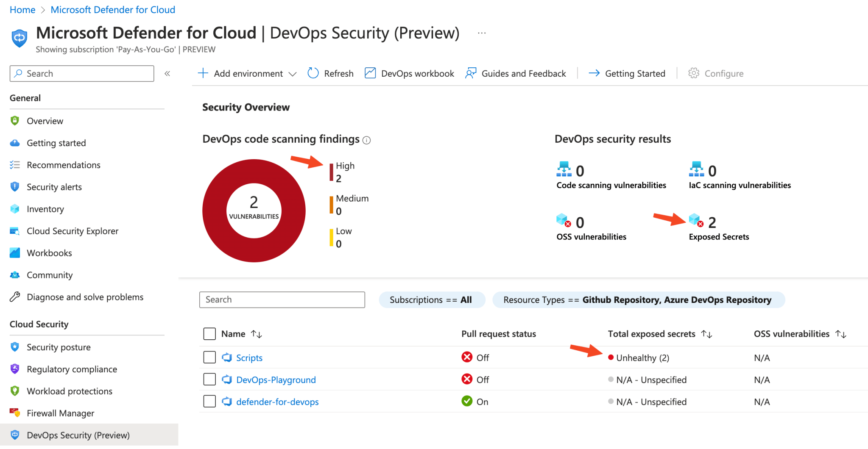Screen dimensions: 868x449
Task: Check the header checkbox to select all repositories
Action: 209,333
